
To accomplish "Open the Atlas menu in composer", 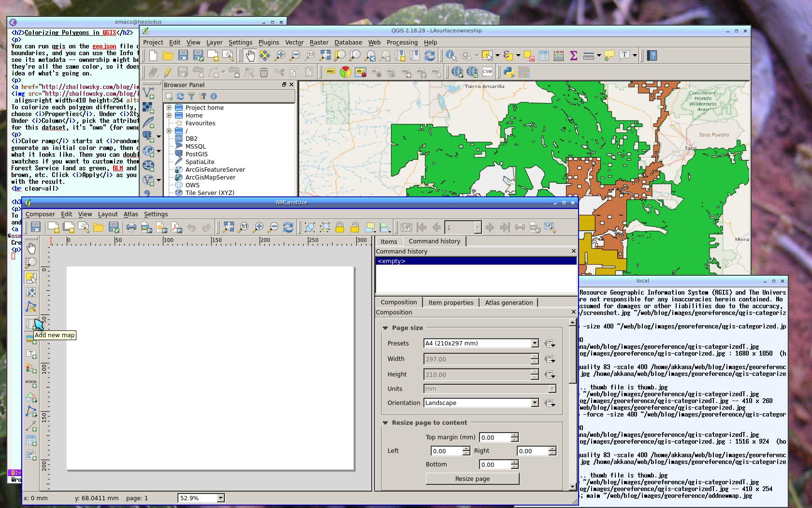I will coord(130,214).
